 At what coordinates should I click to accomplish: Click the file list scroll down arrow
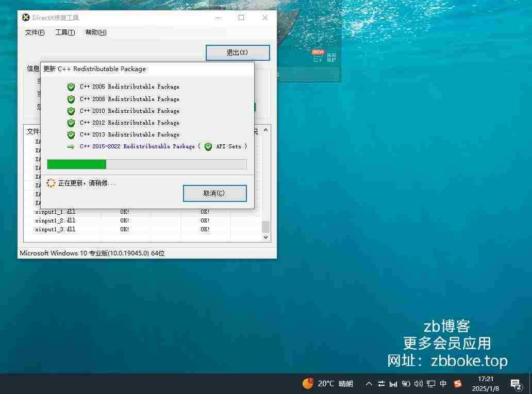click(x=265, y=237)
